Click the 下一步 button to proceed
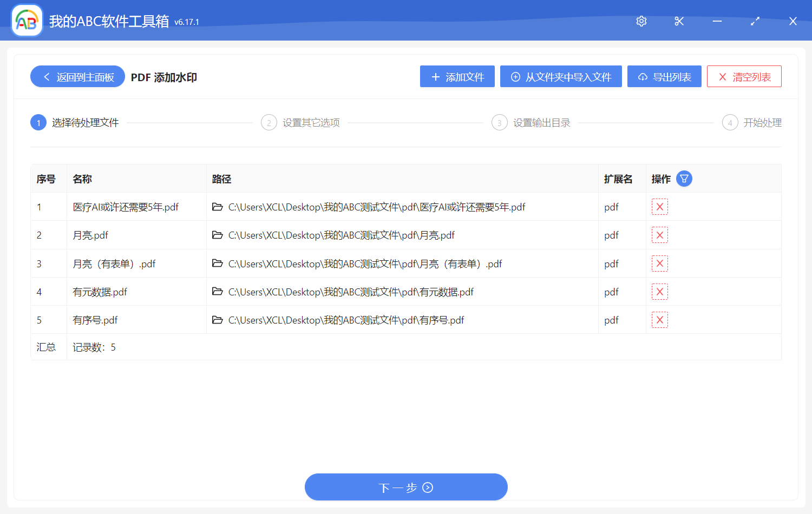812x514 pixels. pos(406,487)
